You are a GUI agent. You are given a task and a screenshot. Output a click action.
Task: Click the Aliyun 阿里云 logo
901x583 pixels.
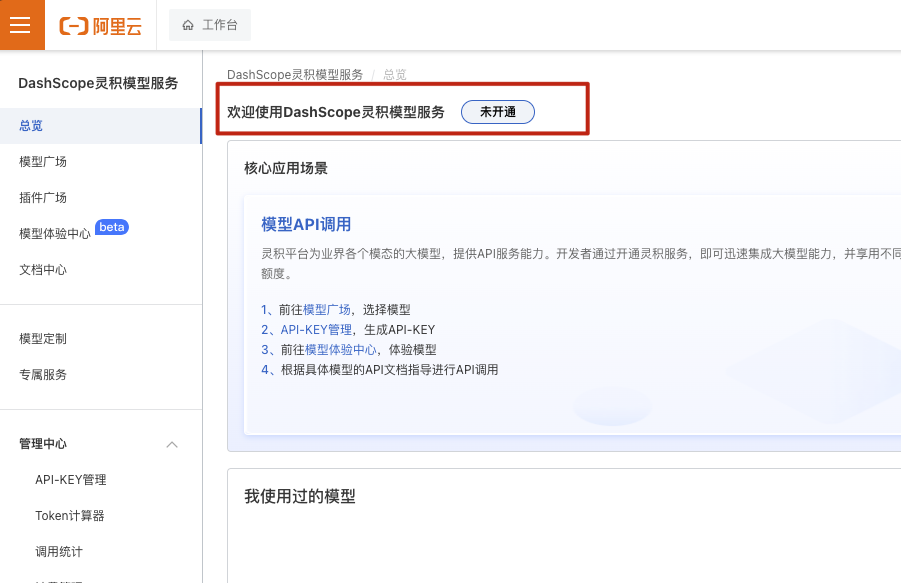coord(101,26)
